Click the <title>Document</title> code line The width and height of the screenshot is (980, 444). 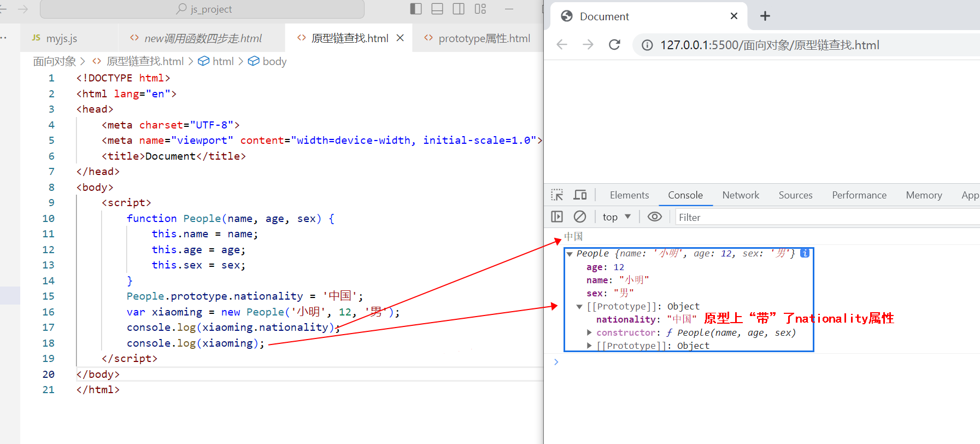pos(174,156)
